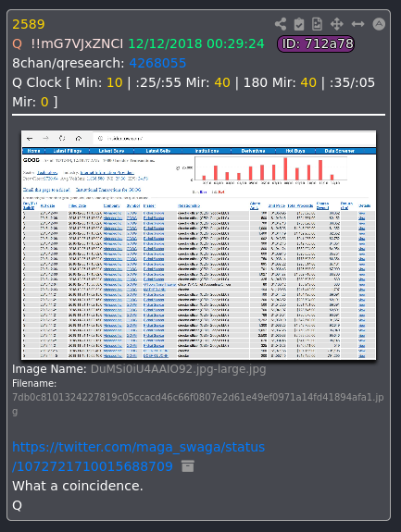This screenshot has width=401, height=532.
Task: Click the share icon for post 2589
Action: click(x=281, y=24)
